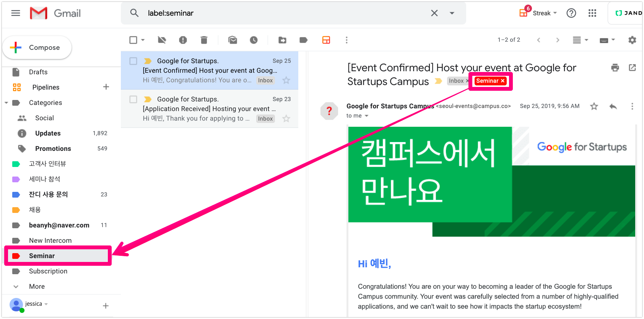
Task: Expand the More labels section
Action: pyautogui.click(x=37, y=286)
